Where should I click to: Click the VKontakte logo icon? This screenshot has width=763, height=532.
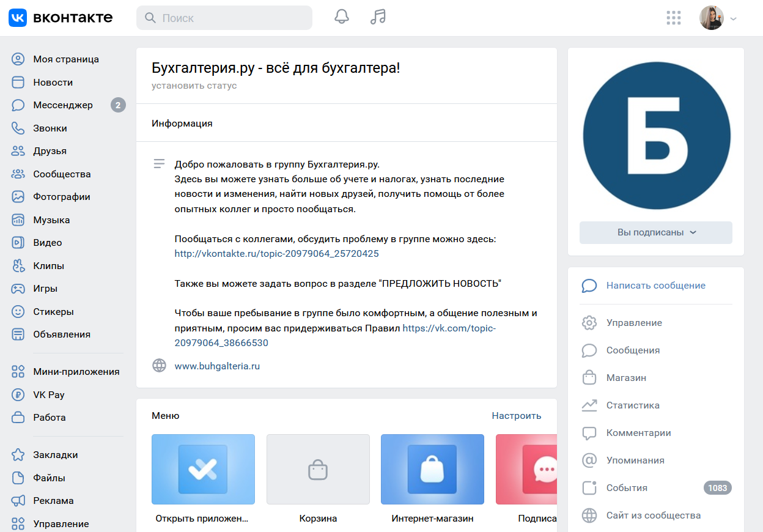click(17, 18)
